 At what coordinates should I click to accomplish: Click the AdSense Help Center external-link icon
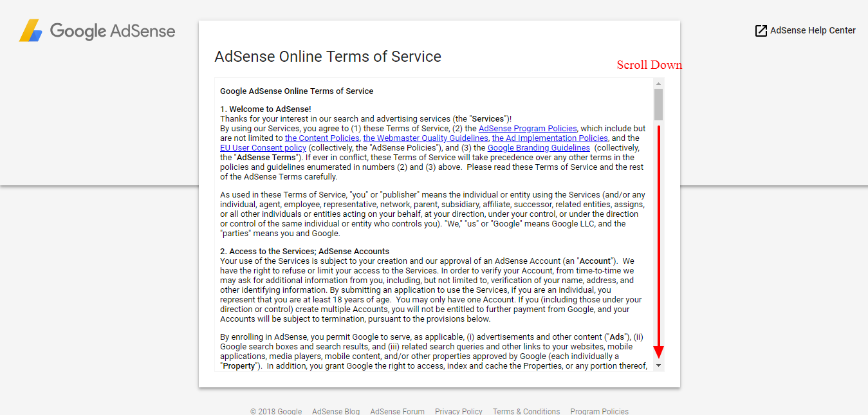coord(761,31)
